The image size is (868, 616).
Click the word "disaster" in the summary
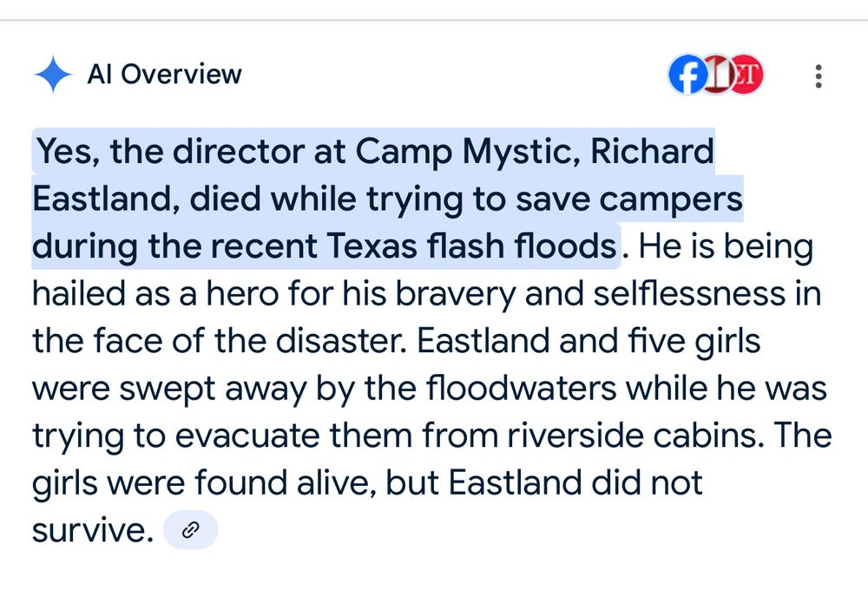pyautogui.click(x=339, y=342)
